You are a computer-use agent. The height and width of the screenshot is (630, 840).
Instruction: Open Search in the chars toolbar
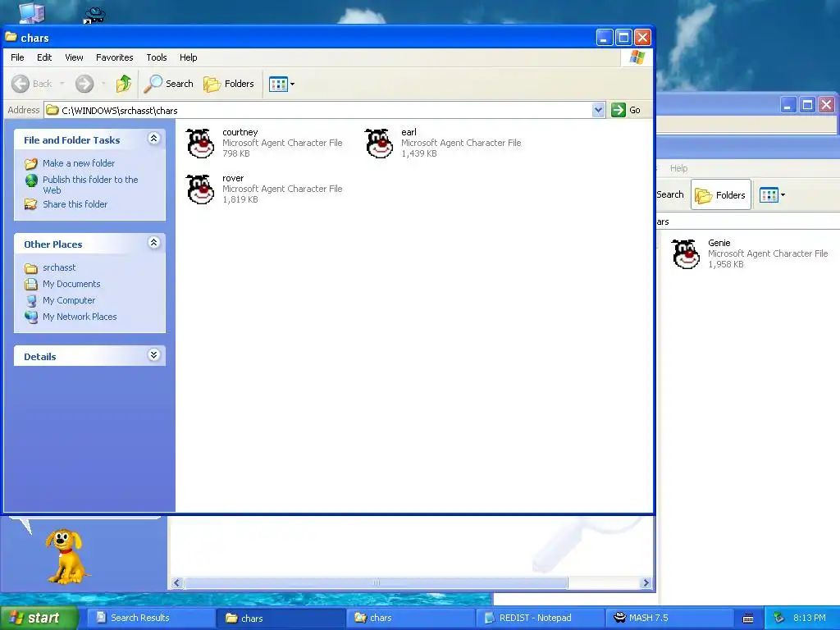pyautogui.click(x=169, y=84)
